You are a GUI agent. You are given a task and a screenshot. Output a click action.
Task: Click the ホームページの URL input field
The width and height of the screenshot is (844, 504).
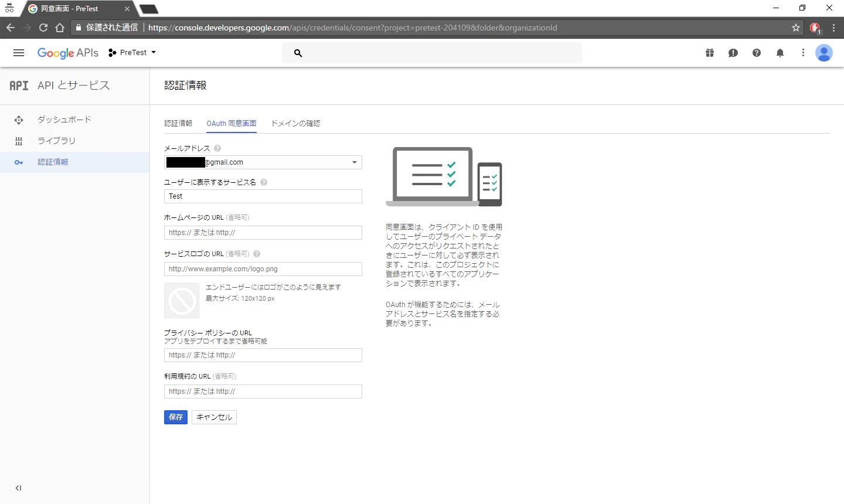click(263, 233)
